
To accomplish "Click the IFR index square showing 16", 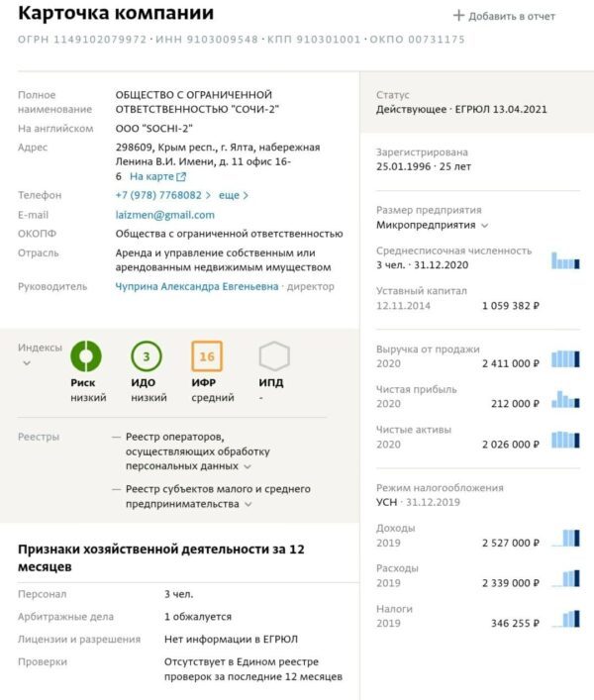I will tap(207, 356).
